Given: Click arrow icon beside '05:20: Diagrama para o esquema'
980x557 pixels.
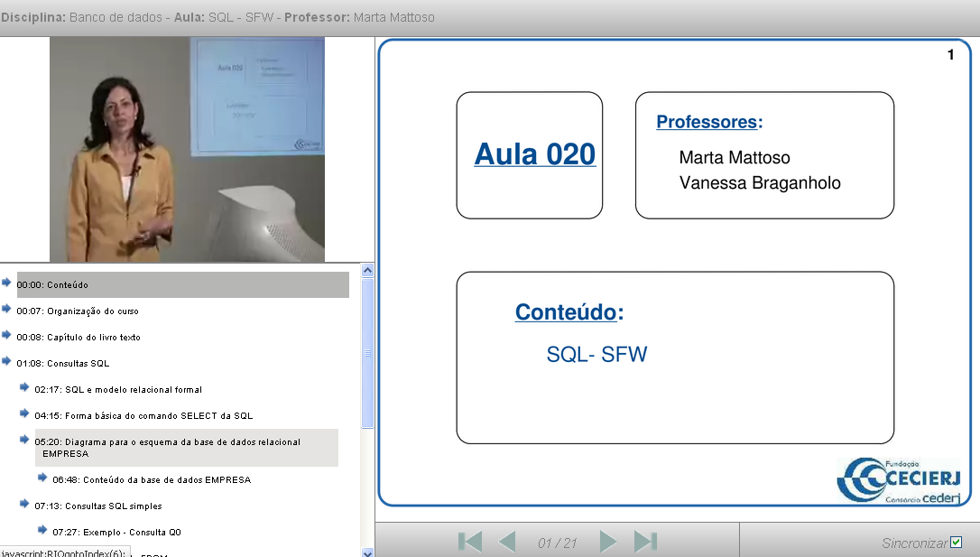Looking at the screenshot, I should [x=24, y=441].
